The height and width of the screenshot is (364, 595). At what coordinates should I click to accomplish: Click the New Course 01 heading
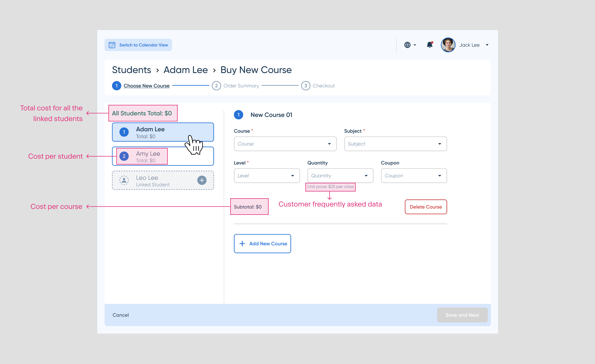(271, 115)
